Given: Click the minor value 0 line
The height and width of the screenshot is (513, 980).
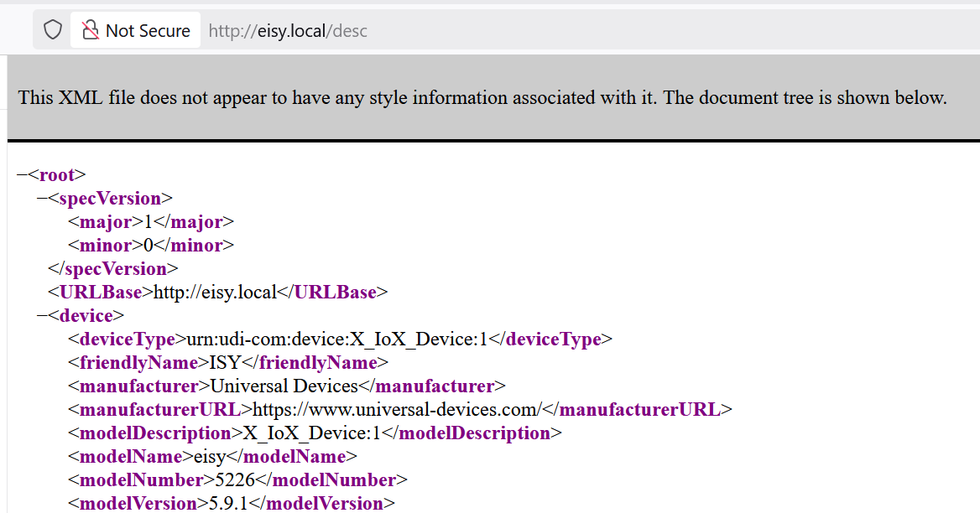Looking at the screenshot, I should (151, 246).
